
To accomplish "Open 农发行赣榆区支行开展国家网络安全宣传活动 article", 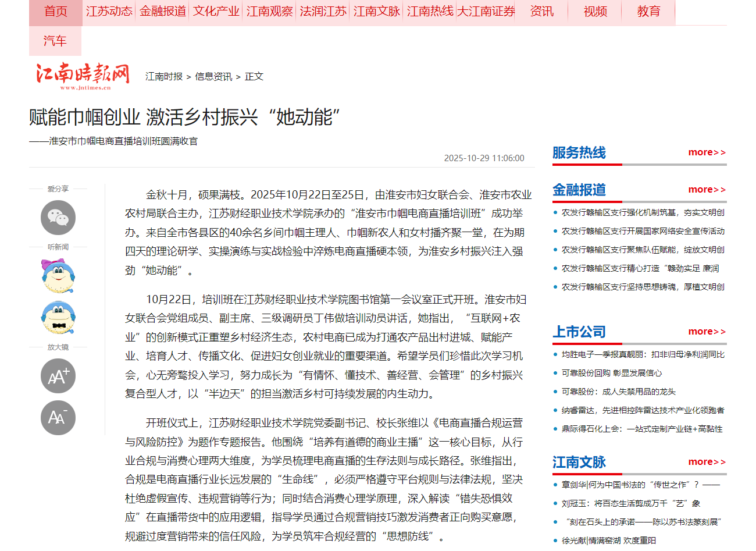I will tap(643, 231).
